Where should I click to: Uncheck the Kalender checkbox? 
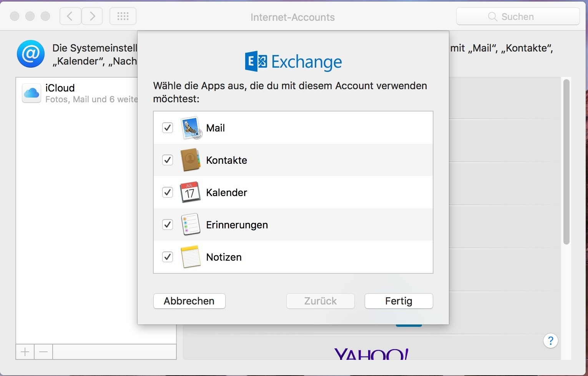tap(168, 192)
